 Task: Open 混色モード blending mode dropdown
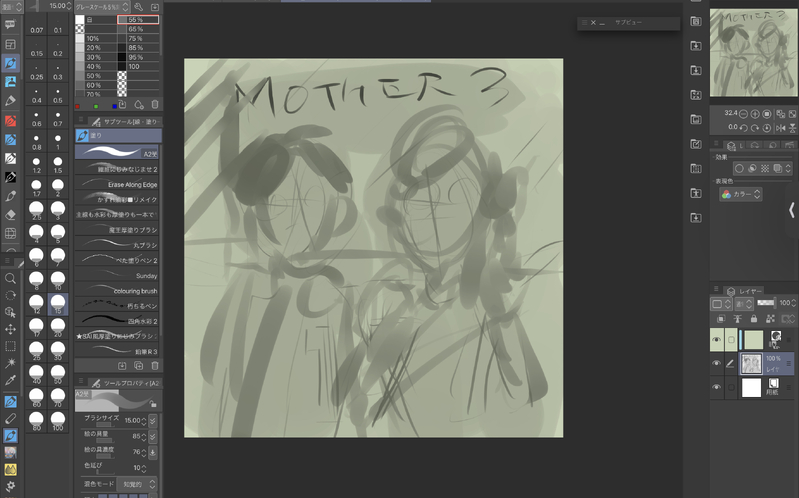pyautogui.click(x=137, y=484)
